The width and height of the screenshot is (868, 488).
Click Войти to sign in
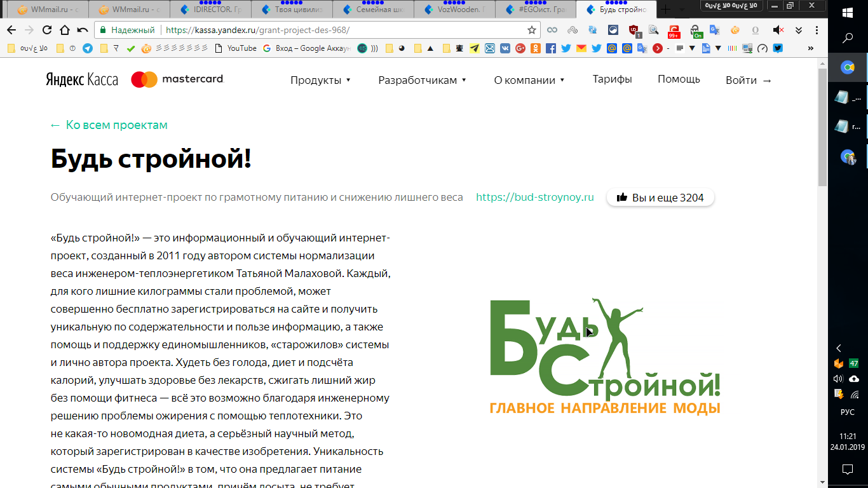click(749, 80)
